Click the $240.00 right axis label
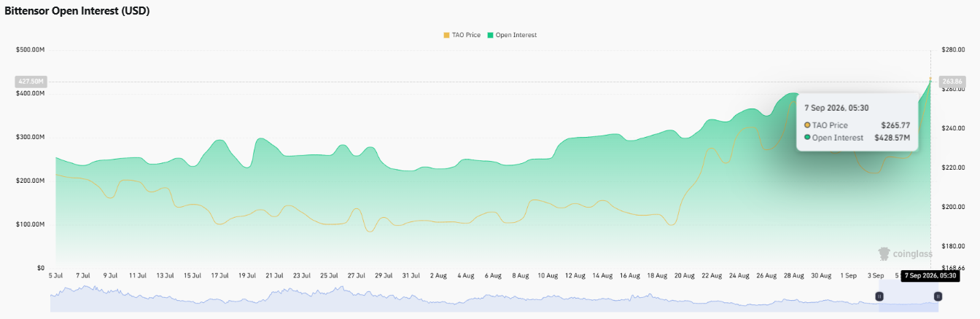 (x=952, y=128)
